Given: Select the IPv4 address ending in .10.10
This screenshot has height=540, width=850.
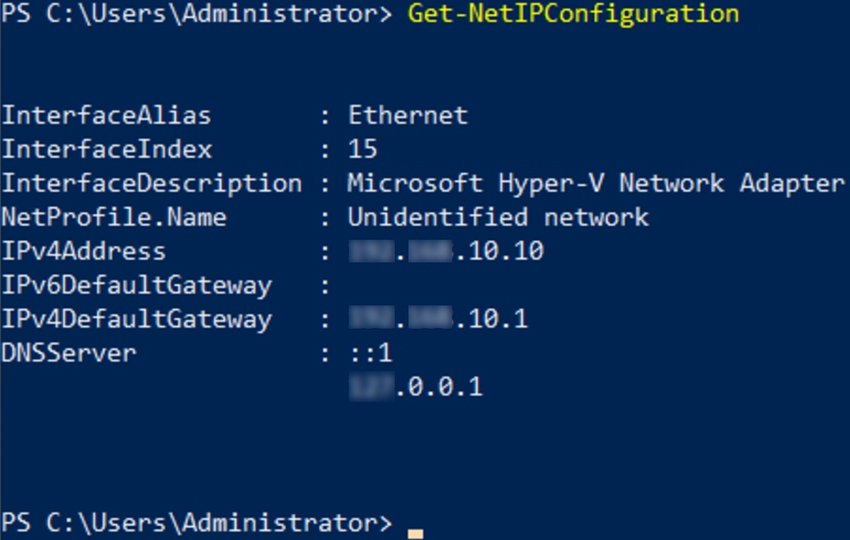Looking at the screenshot, I should pos(446,251).
